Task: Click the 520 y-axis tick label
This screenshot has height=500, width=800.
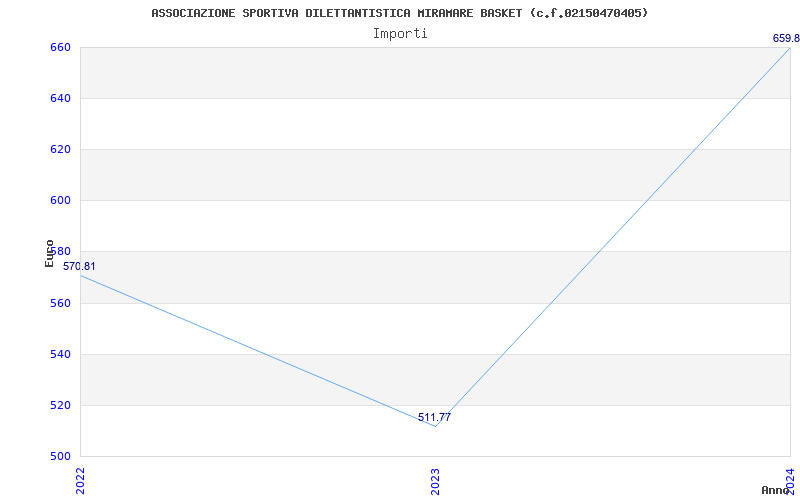Action: (x=60, y=406)
